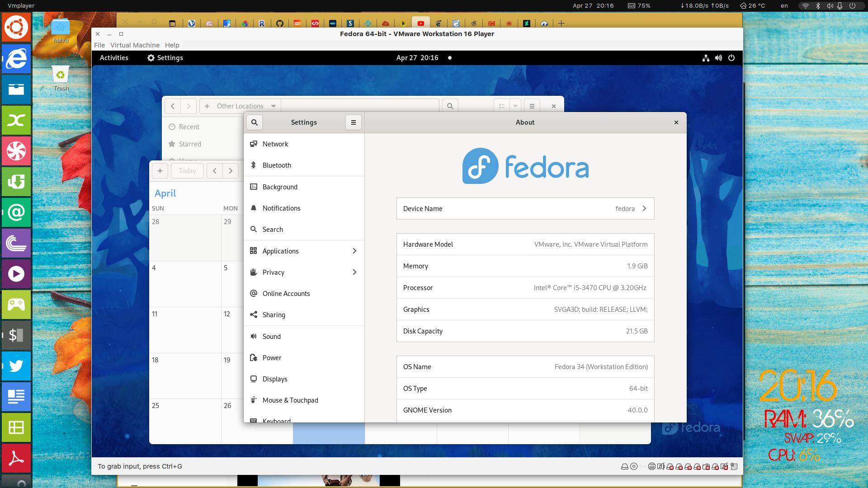Screen dimensions: 868x488
Task: Select Bluetooth in the Settings sidebar
Action: click(304, 165)
